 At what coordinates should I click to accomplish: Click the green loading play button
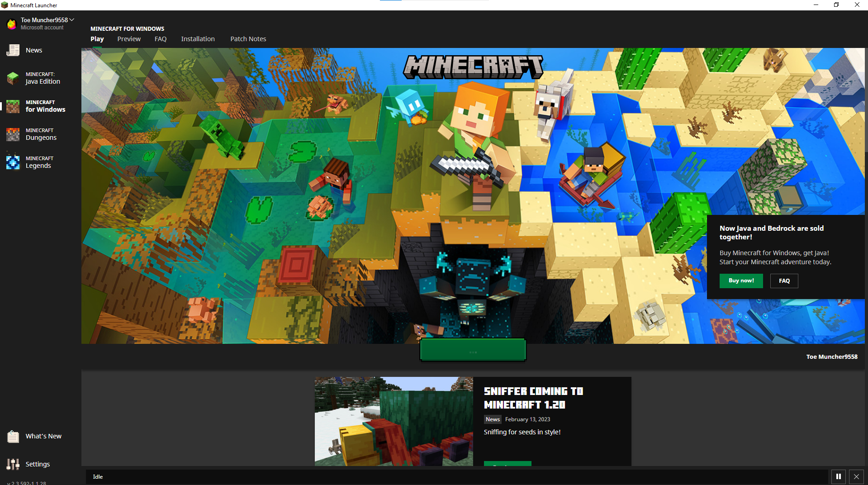[x=473, y=350]
